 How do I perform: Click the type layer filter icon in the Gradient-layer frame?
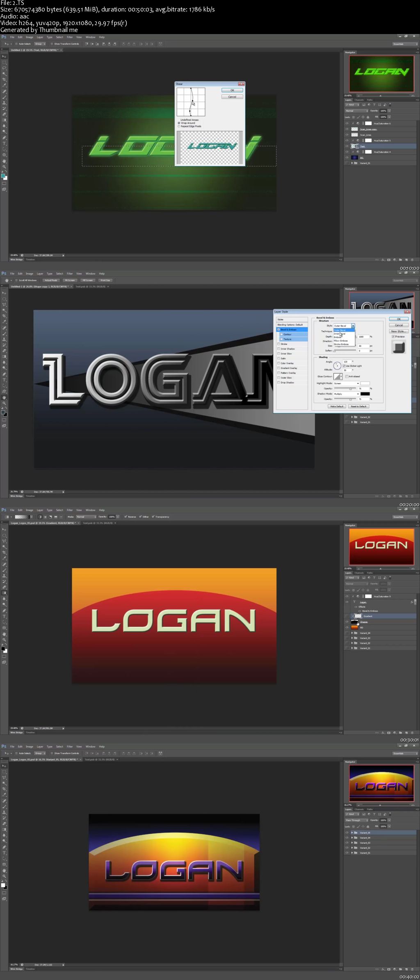(x=374, y=578)
